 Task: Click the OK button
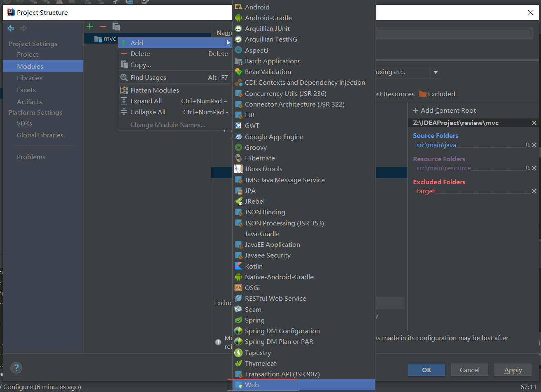[427, 370]
